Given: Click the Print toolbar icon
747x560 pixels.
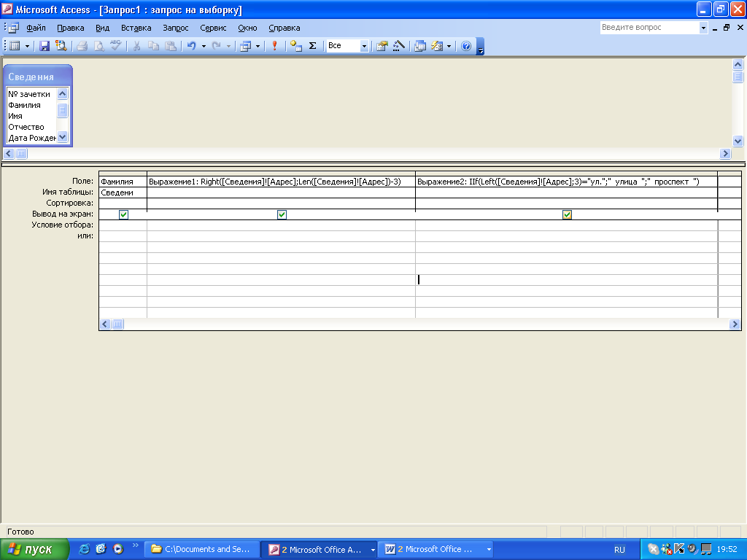Looking at the screenshot, I should coord(82,46).
